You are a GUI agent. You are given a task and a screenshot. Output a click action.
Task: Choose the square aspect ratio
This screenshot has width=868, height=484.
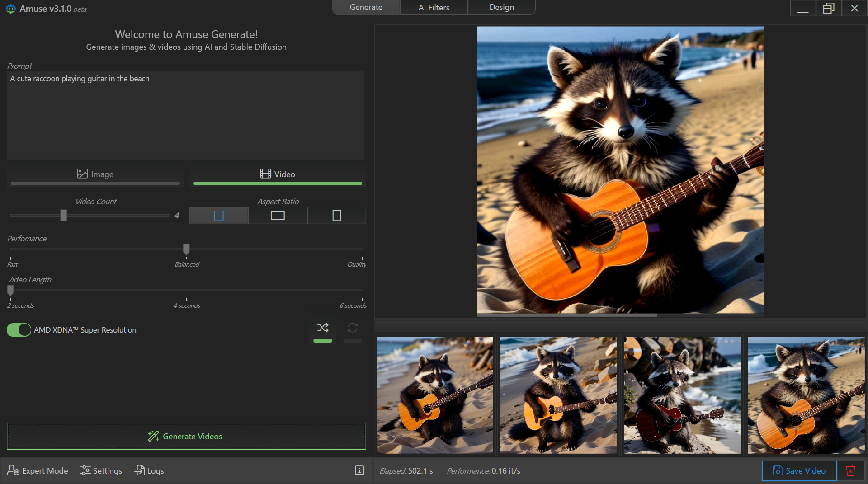218,216
